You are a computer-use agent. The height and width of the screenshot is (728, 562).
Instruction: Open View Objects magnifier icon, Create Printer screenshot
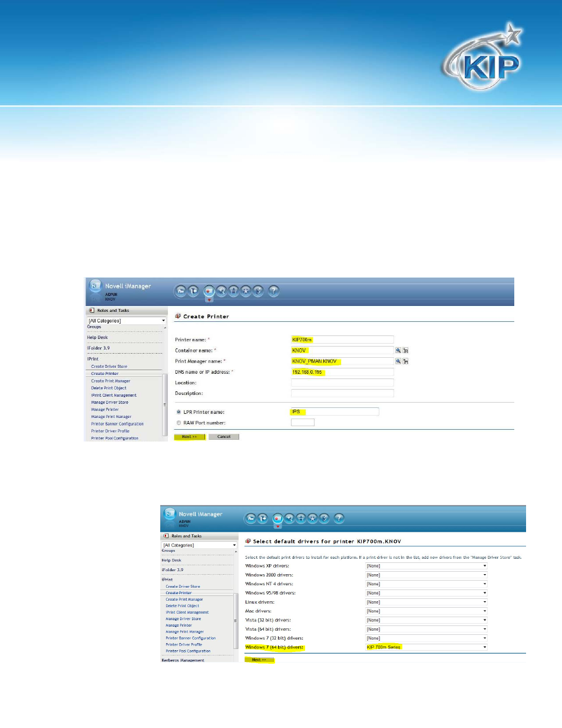(x=222, y=291)
